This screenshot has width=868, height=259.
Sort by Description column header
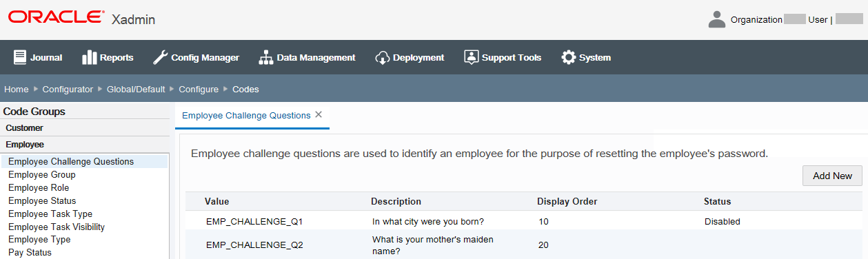(x=396, y=201)
